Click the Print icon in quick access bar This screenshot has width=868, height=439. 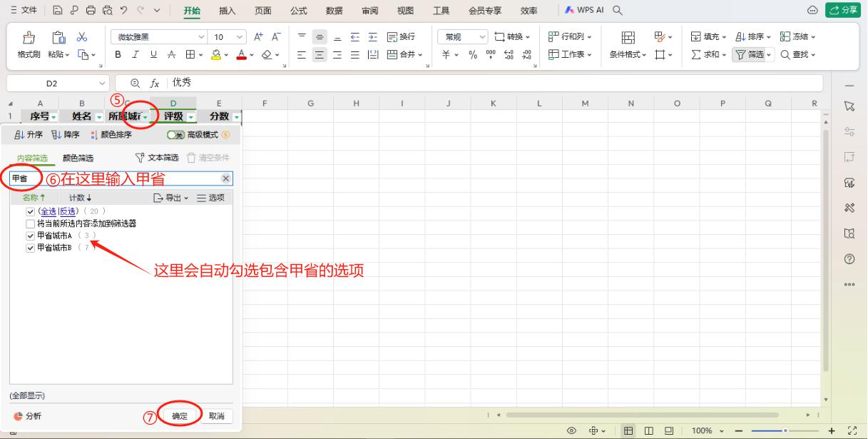coord(90,11)
